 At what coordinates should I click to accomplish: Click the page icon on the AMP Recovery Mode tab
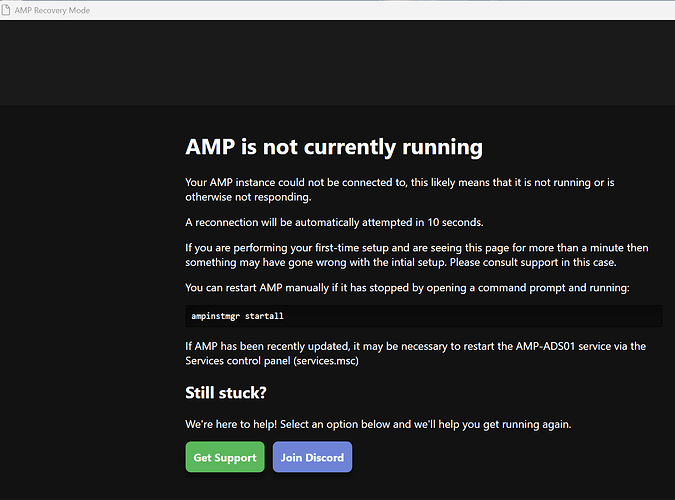point(6,10)
